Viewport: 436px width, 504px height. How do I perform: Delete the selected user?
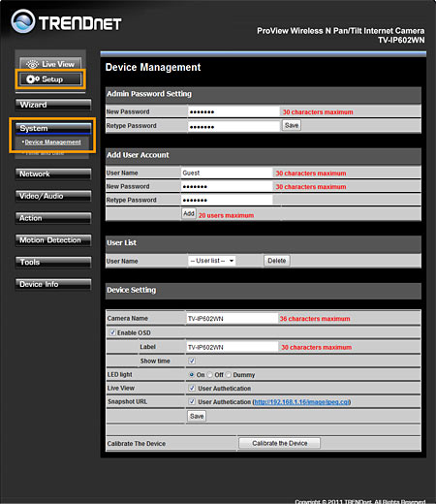coord(277,261)
